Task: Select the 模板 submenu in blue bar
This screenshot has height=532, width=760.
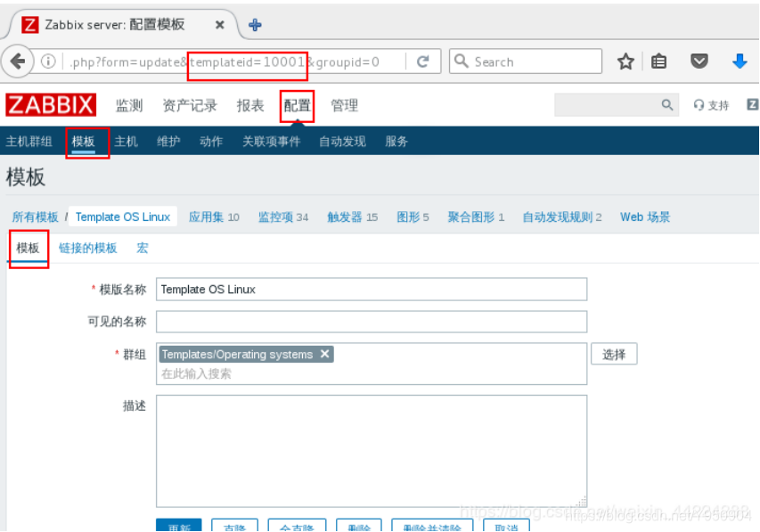Action: [x=83, y=141]
